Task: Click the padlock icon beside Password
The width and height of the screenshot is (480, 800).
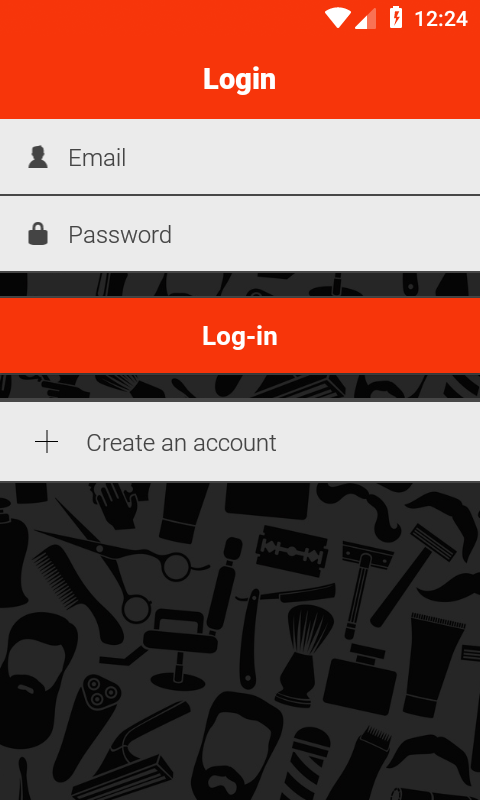Action: tap(38, 234)
